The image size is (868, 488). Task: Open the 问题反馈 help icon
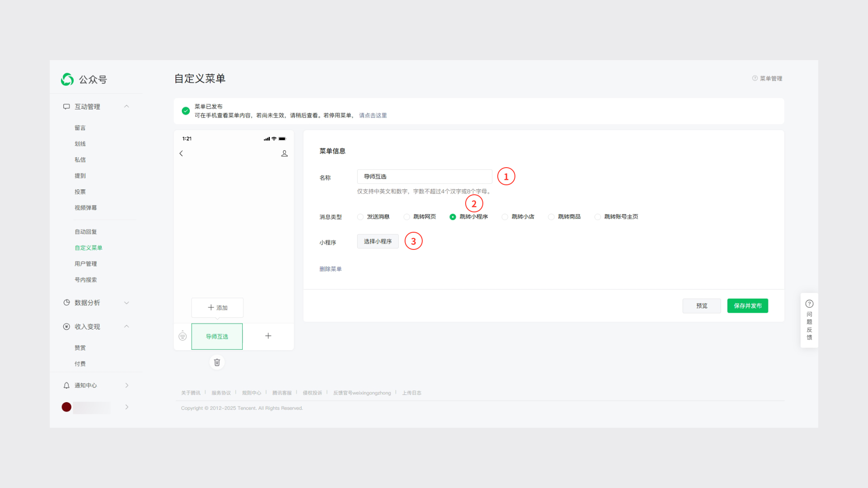pyautogui.click(x=809, y=304)
